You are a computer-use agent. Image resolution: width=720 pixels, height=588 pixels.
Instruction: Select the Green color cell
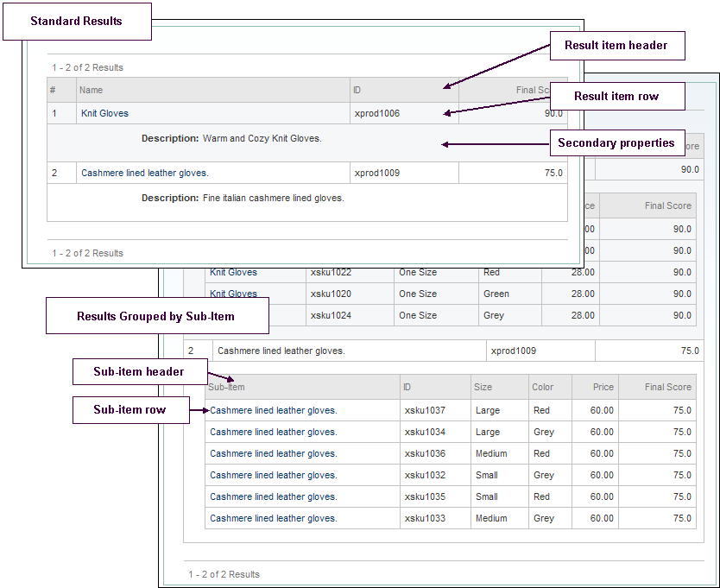pos(510,294)
